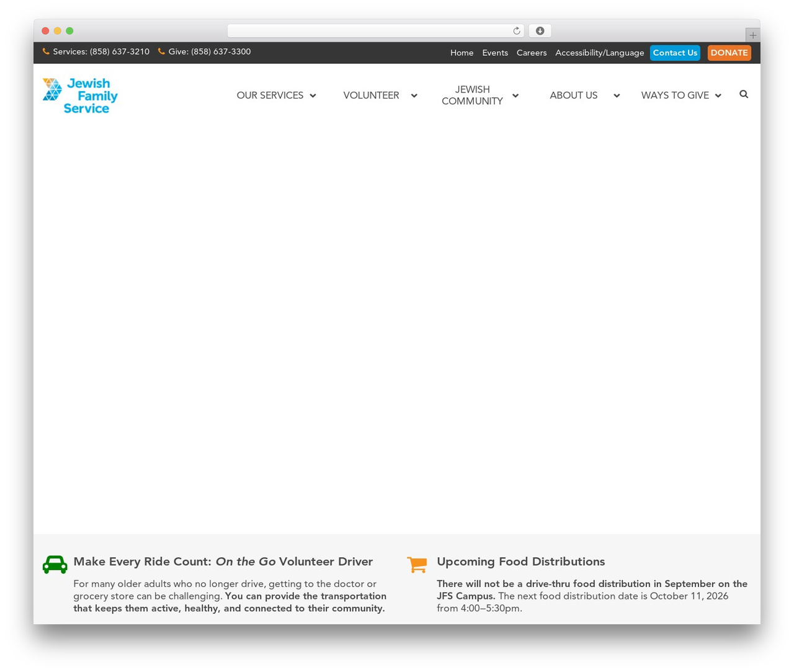794x672 pixels.
Task: Open the Events link
Action: pos(495,53)
